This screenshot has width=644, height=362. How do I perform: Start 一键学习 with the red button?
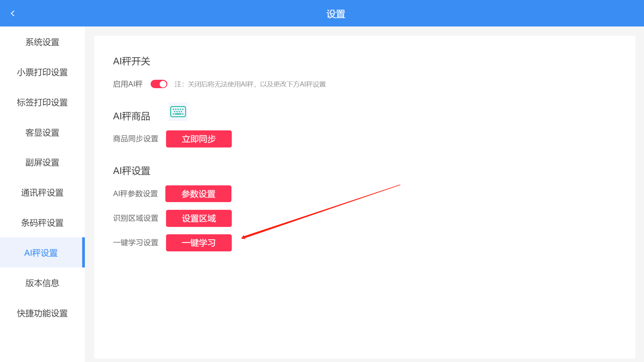(x=199, y=243)
